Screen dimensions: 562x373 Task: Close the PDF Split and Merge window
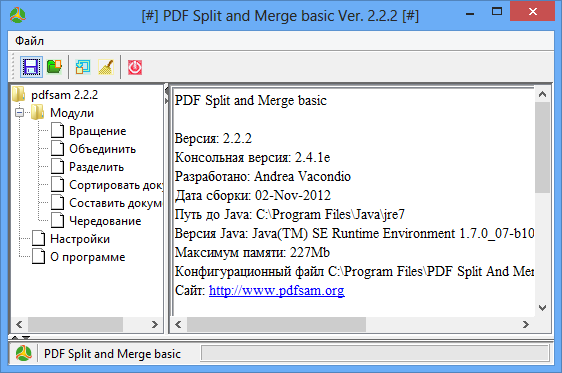click(532, 11)
